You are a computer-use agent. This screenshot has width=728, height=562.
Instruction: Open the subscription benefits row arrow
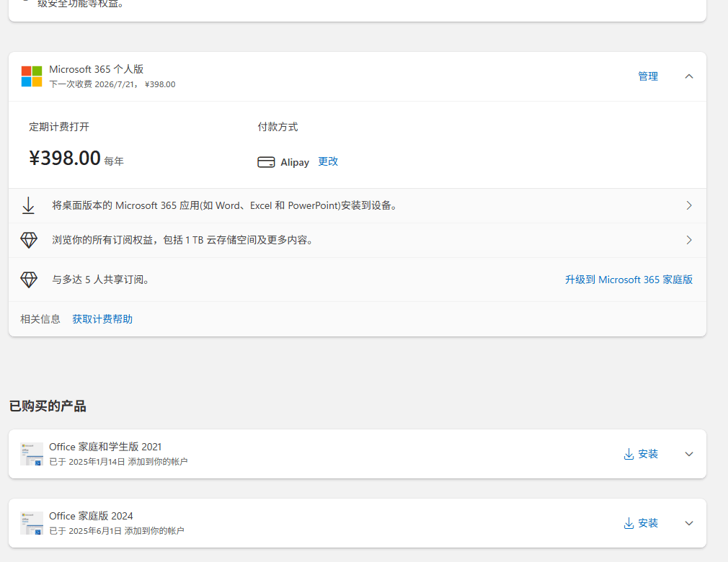tap(689, 240)
